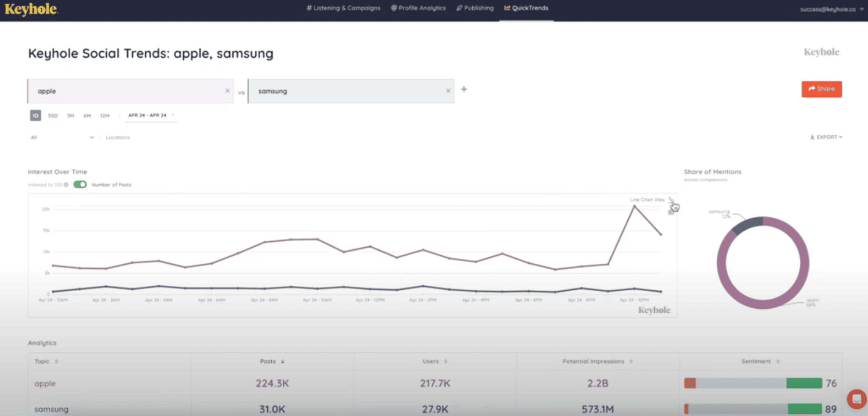
Task: Click the apple topic in the Analytics table
Action: click(45, 383)
